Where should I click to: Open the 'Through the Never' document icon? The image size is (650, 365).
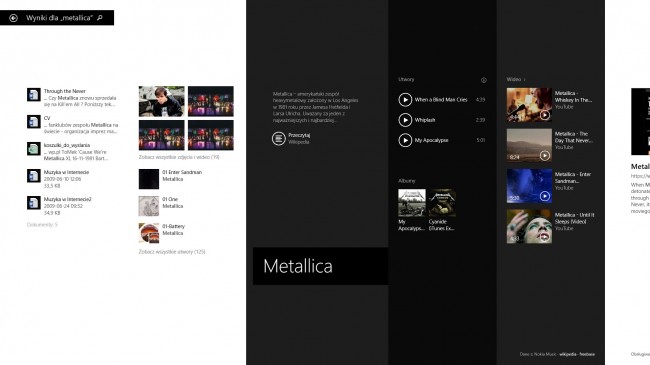pyautogui.click(x=34, y=95)
